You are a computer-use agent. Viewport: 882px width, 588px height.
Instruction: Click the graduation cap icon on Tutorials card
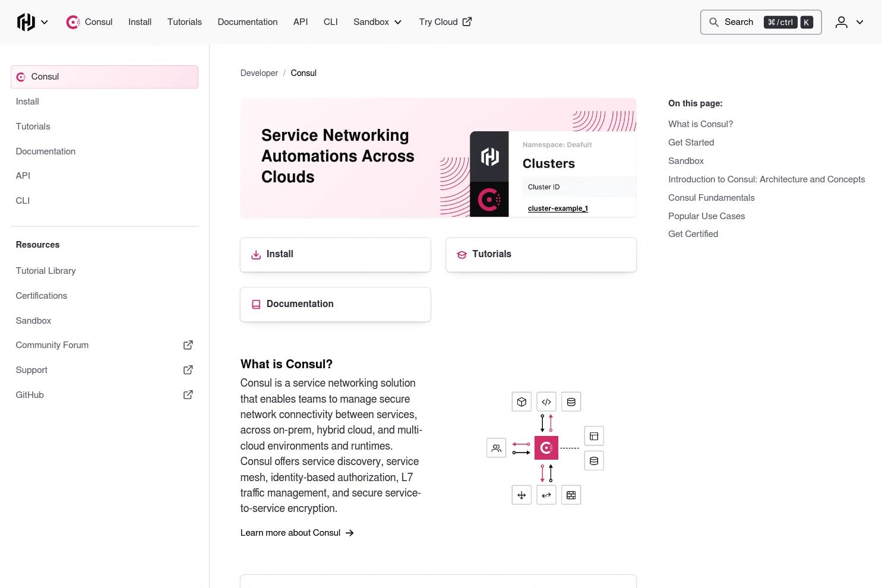[461, 255]
